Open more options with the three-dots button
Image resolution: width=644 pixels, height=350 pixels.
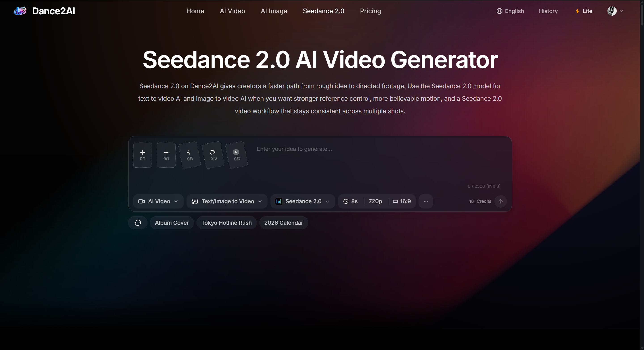pyautogui.click(x=426, y=201)
